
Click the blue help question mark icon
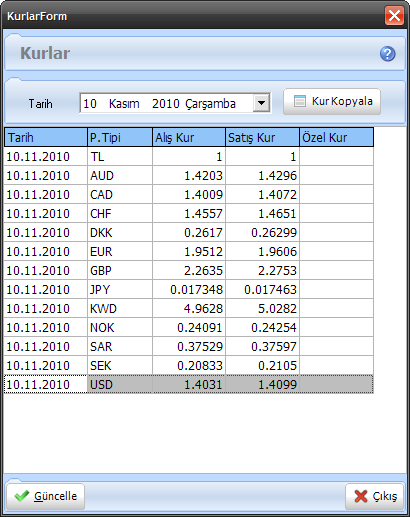(387, 54)
